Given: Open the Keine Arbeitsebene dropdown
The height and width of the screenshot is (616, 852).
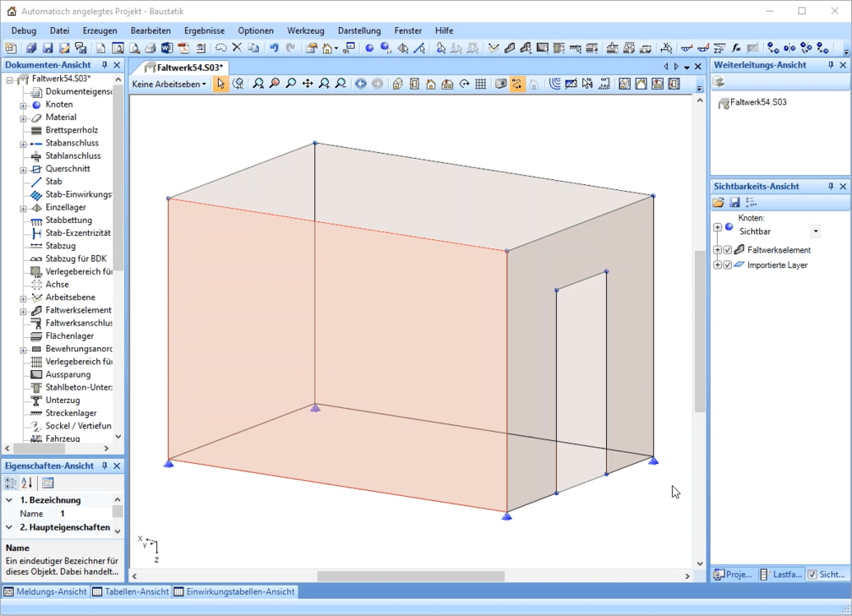Looking at the screenshot, I should tap(169, 84).
